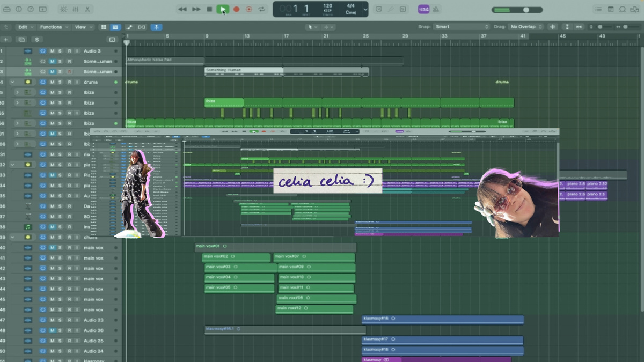Open the Snap Smart dropdown
Screen dimensions: 644x362
(462, 27)
